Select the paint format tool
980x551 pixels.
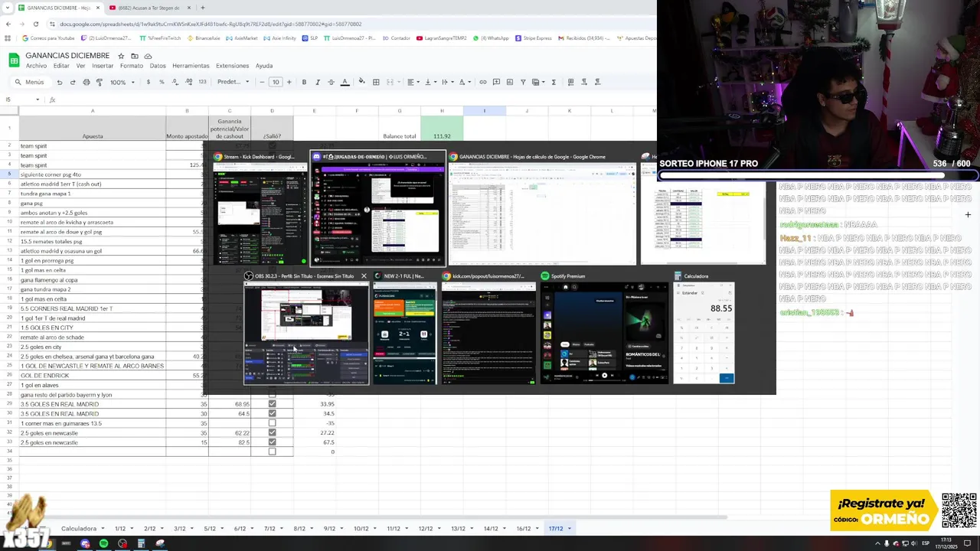coord(100,82)
